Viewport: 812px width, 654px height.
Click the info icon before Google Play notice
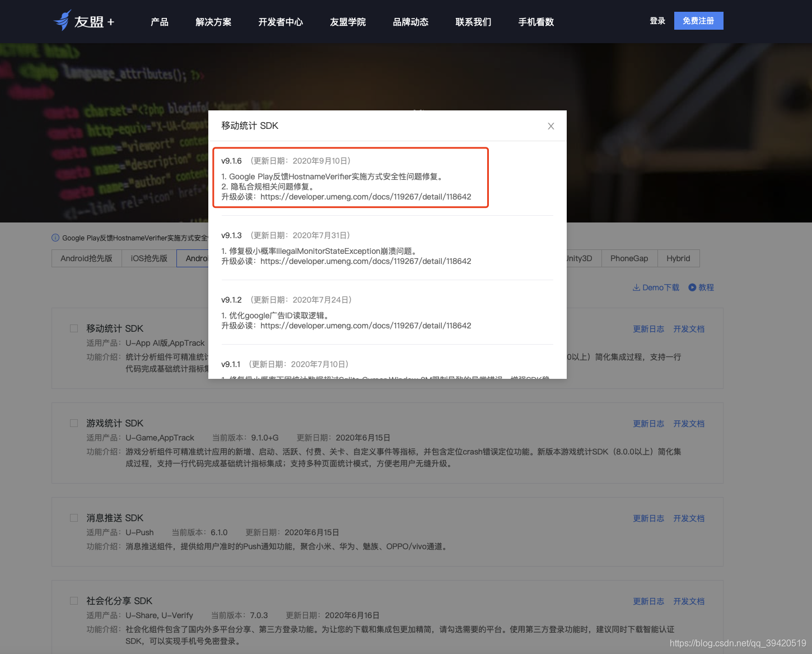pyautogui.click(x=55, y=238)
